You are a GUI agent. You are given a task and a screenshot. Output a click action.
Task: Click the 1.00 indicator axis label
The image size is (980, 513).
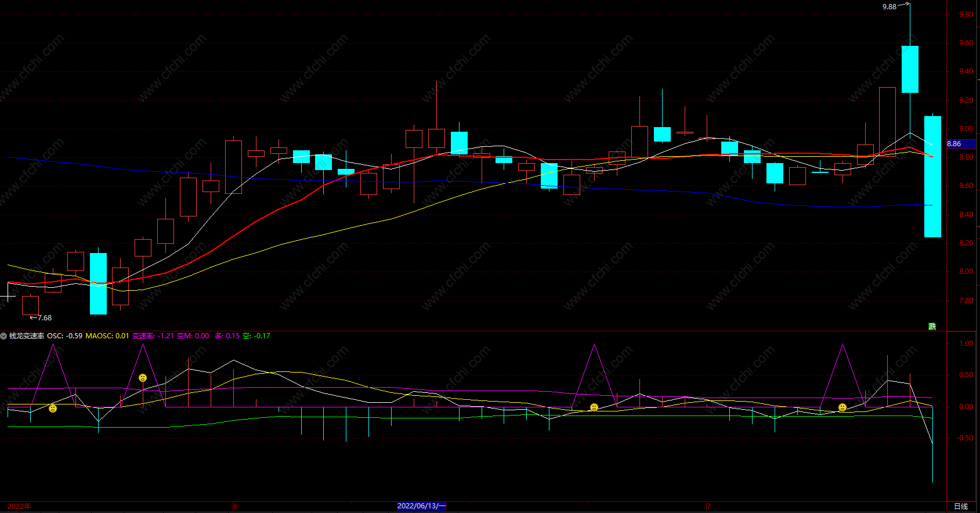pyautogui.click(x=966, y=344)
